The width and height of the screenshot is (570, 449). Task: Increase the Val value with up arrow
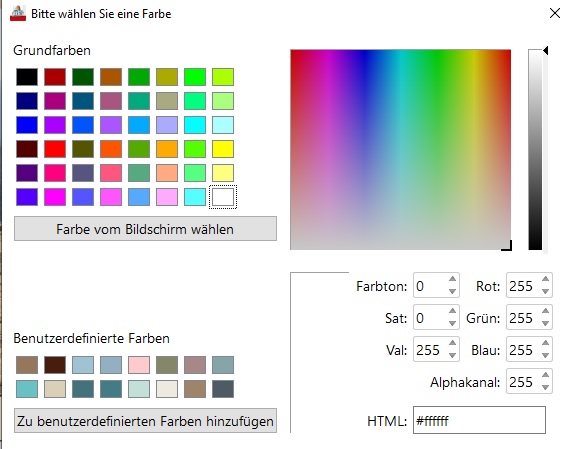coord(452,343)
